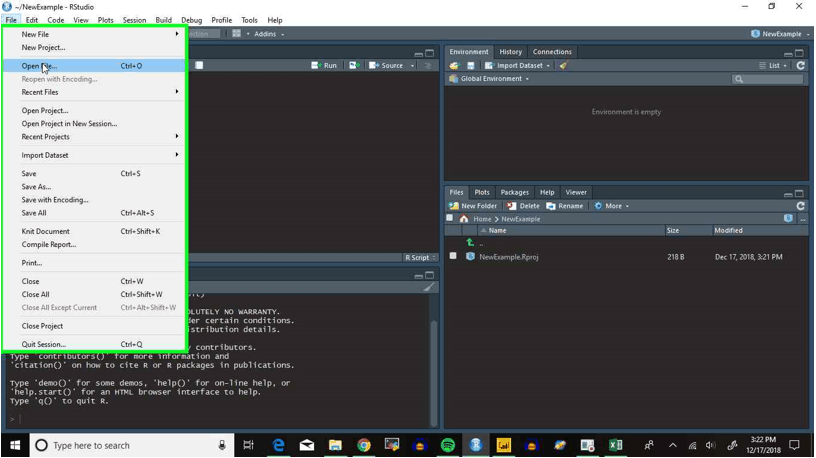Click the Chrome icon in taskbar
Viewport: 816px width, 458px height.
(x=363, y=446)
